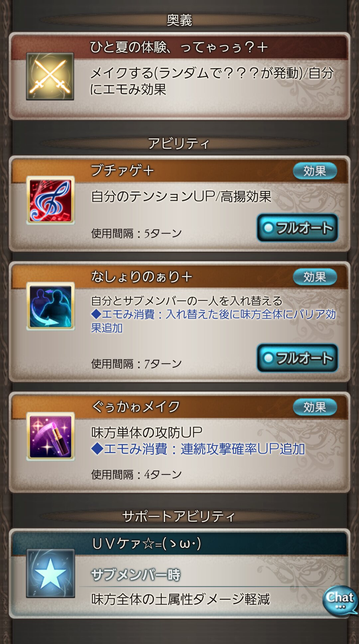Tap the アビリティ section header
The image size is (359, 644).
pos(179,144)
